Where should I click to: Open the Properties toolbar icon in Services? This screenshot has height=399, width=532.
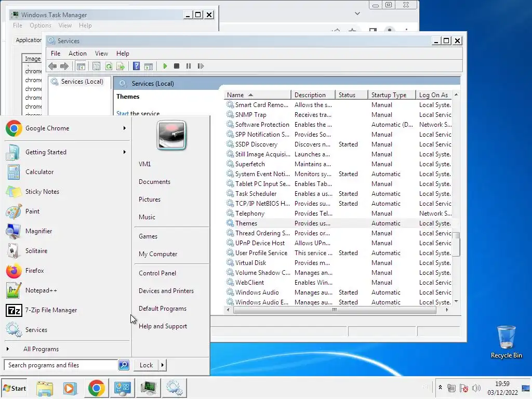(x=96, y=66)
